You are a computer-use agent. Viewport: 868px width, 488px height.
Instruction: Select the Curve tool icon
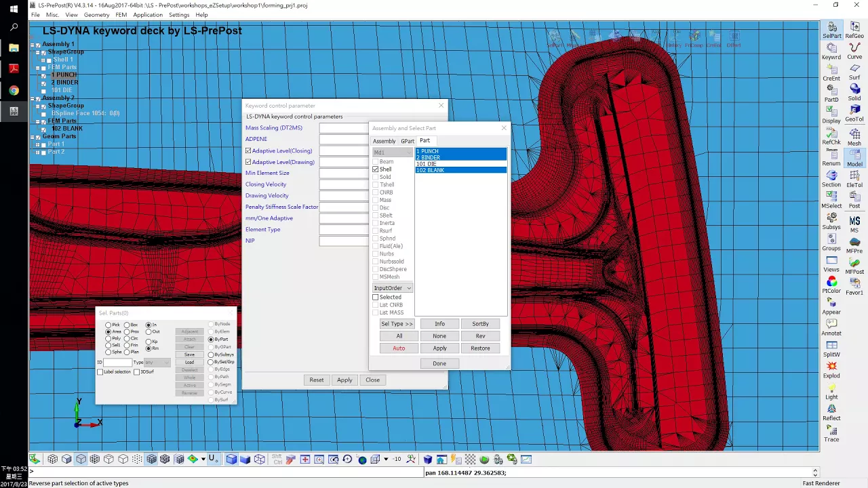coord(854,51)
